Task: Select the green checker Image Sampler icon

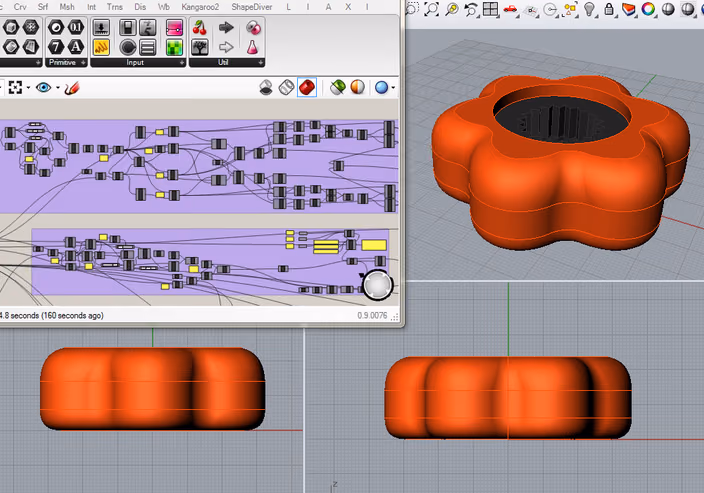Action: point(175,47)
